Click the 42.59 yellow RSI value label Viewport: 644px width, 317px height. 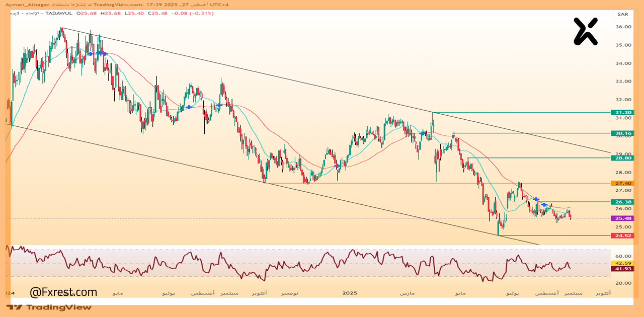(x=621, y=263)
